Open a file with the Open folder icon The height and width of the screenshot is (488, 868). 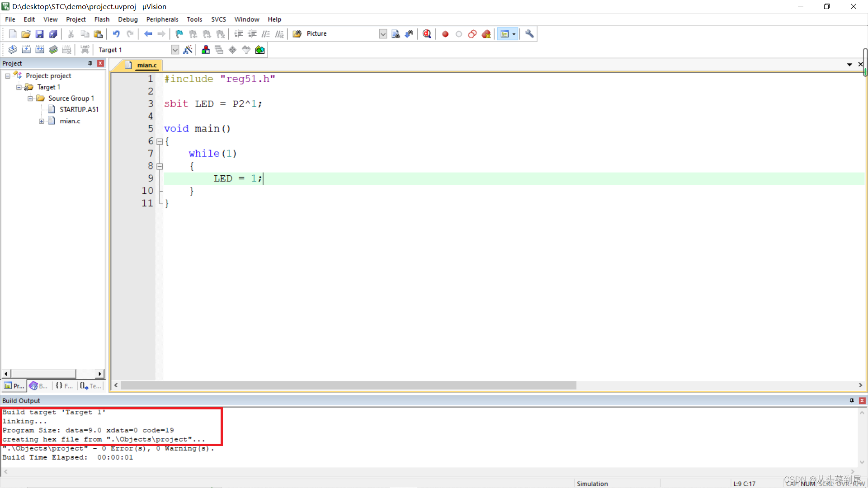[x=26, y=34]
